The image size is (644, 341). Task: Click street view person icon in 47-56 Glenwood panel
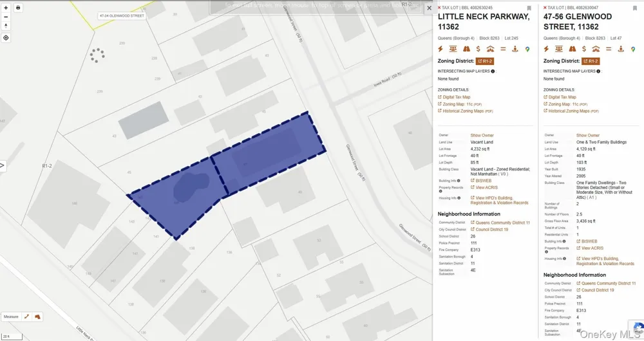tap(621, 49)
